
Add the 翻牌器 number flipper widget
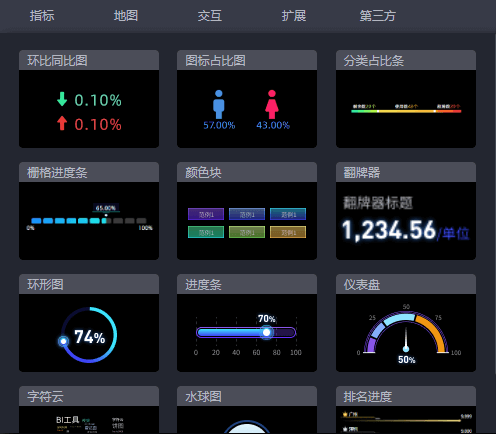[x=406, y=211]
